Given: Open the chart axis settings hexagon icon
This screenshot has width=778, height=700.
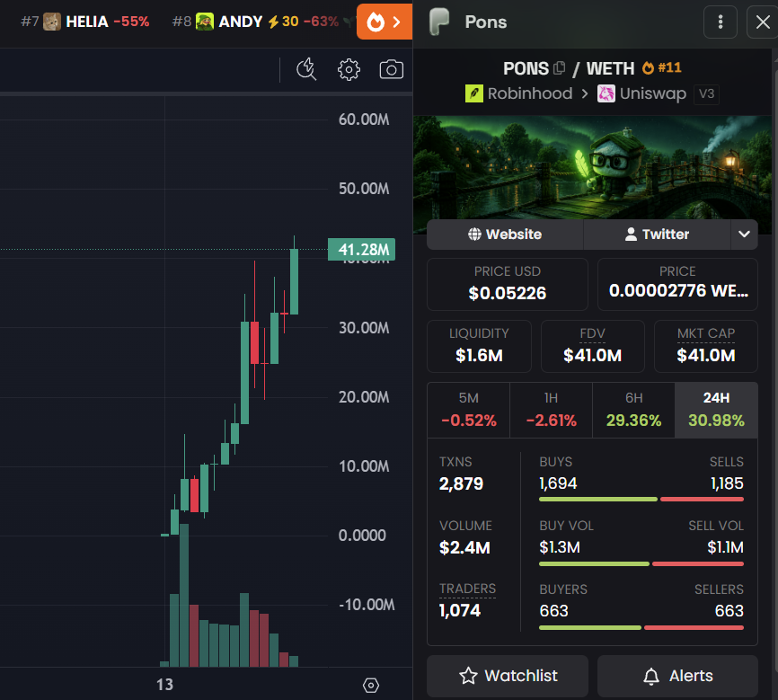Looking at the screenshot, I should coord(371,685).
